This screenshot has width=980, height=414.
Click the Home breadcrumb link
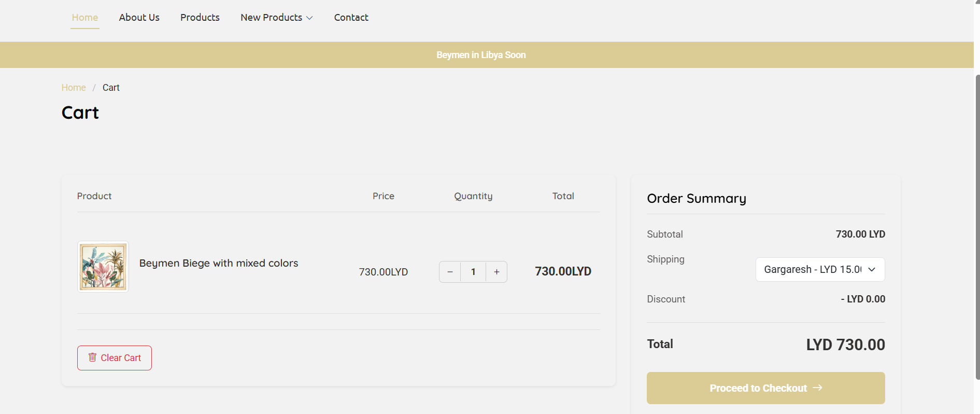tap(74, 88)
